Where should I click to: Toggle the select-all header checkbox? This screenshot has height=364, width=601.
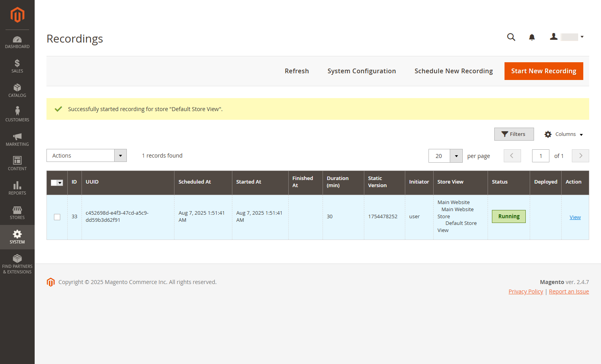click(54, 183)
